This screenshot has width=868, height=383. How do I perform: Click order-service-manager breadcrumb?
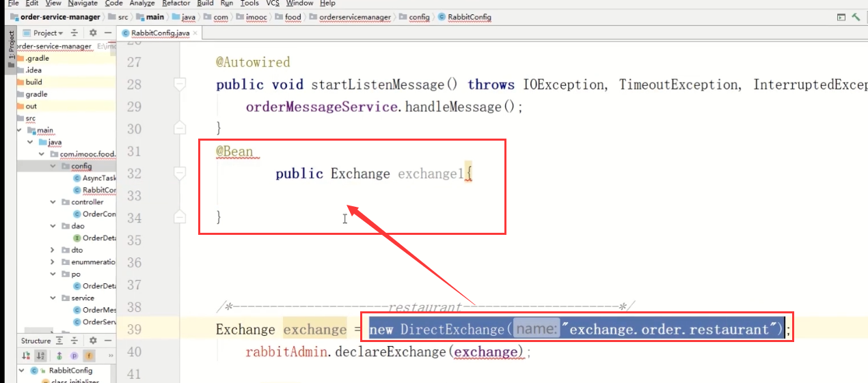click(54, 16)
